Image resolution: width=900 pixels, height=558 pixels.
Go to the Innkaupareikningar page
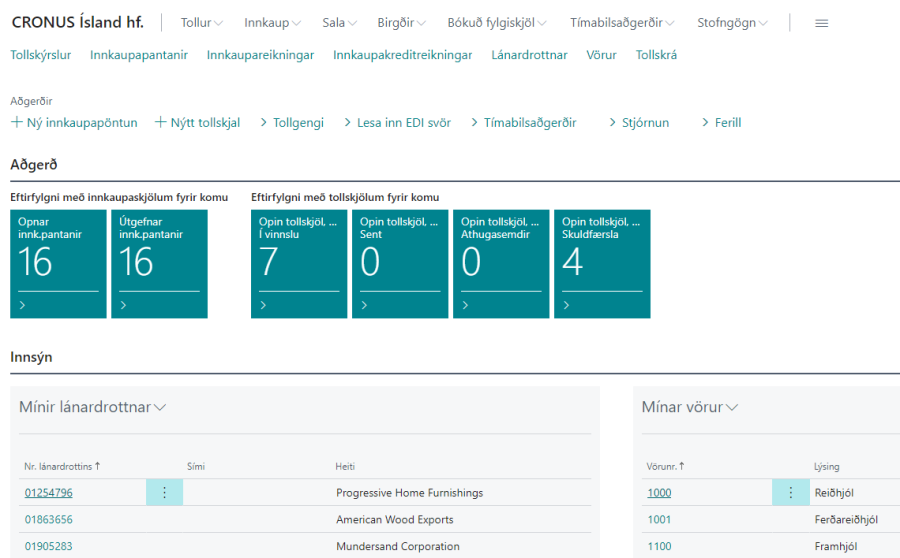260,55
